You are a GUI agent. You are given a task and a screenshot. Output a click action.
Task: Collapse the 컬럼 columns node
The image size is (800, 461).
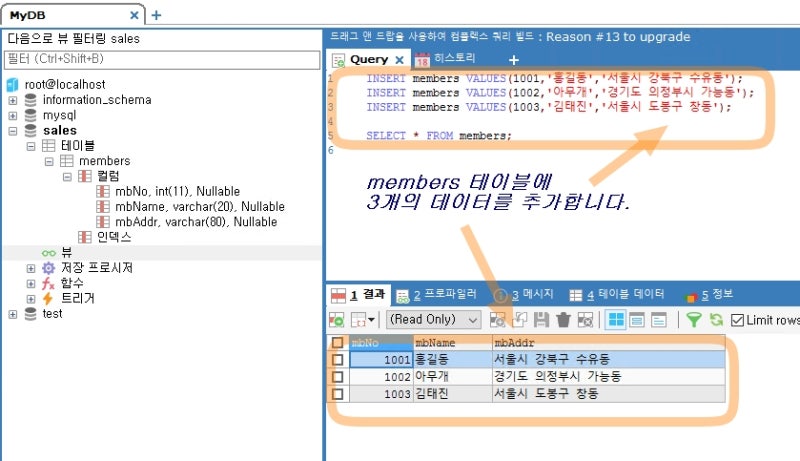pos(67,177)
